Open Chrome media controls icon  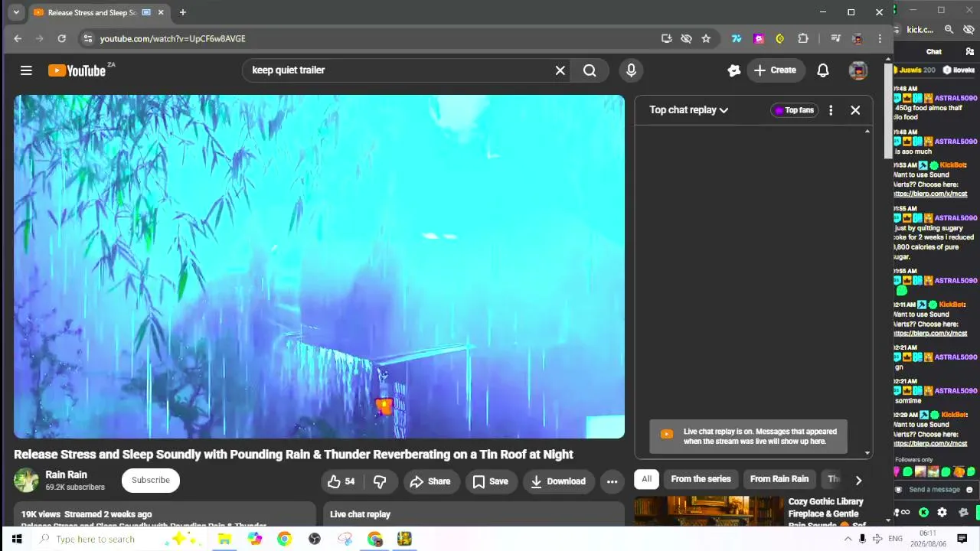click(x=835, y=38)
